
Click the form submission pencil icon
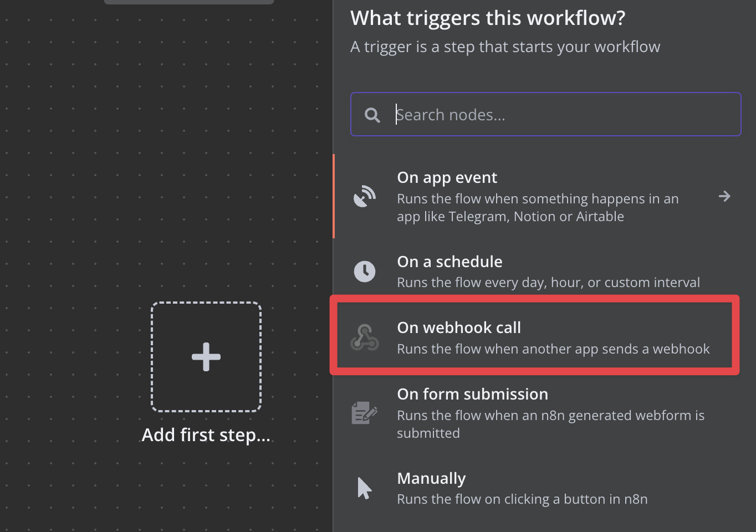365,413
